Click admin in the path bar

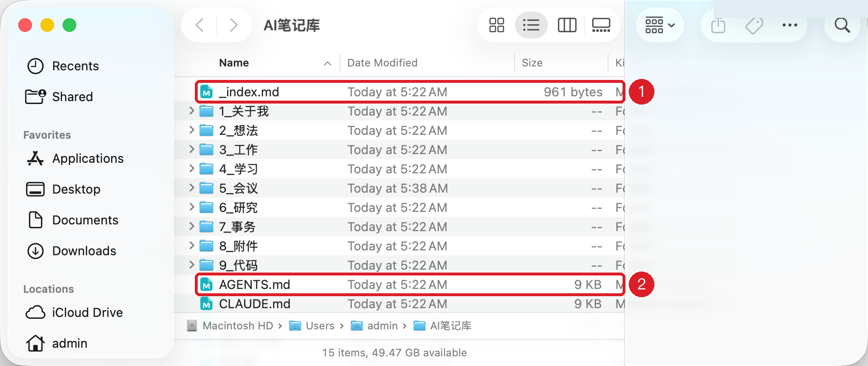(374, 326)
